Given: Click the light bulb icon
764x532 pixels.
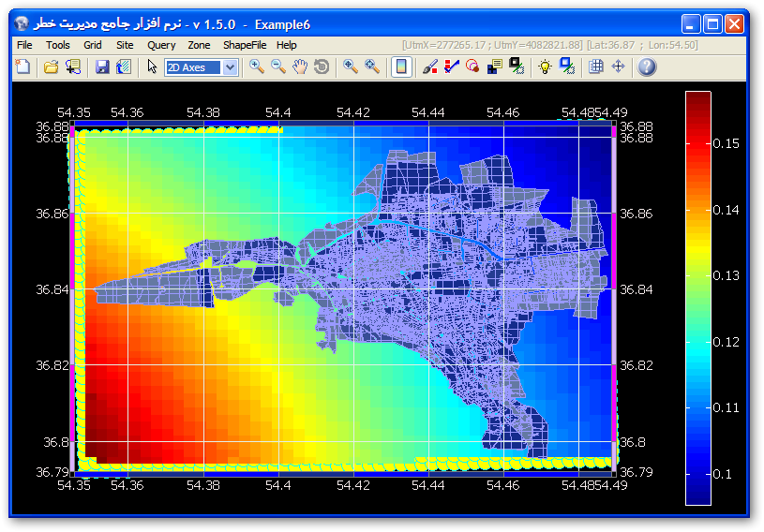Looking at the screenshot, I should pos(545,66).
